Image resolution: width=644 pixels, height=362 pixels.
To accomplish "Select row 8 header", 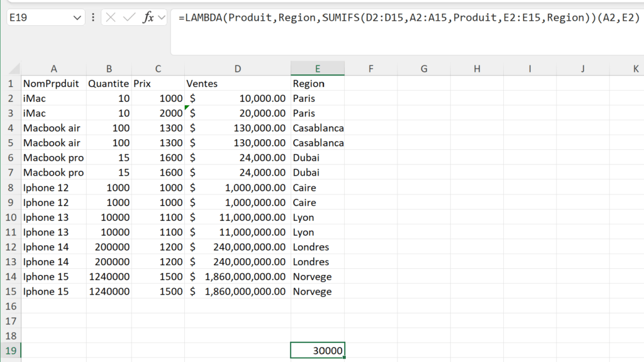I will tap(11, 188).
